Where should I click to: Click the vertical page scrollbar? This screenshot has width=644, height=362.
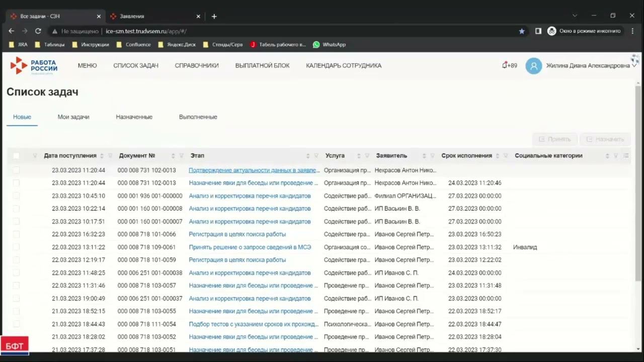[x=638, y=184]
